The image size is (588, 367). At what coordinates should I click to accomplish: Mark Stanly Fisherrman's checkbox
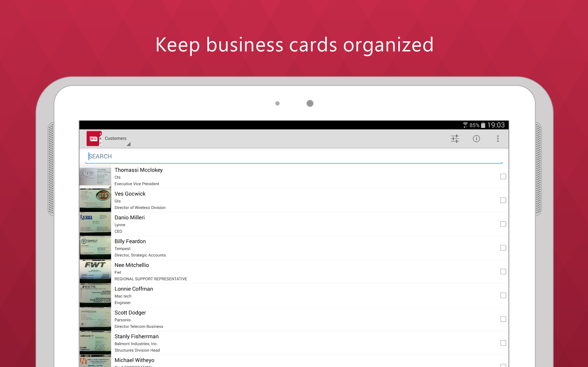(503, 343)
